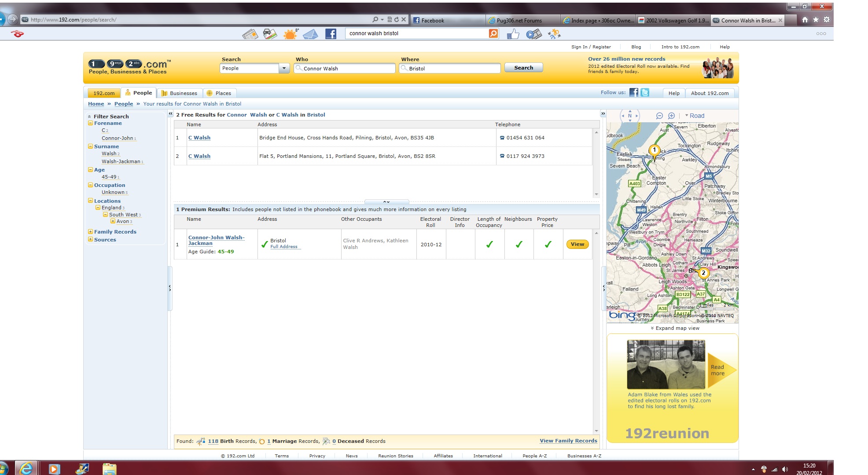This screenshot has width=868, height=475.
Task: Collapse the Surname filter section
Action: point(90,146)
